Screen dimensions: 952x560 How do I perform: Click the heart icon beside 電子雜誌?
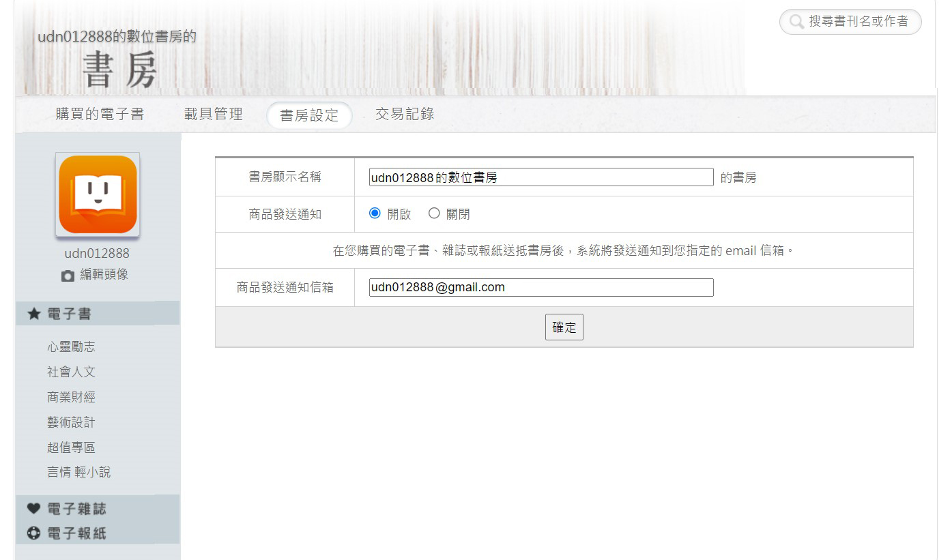[x=34, y=509]
